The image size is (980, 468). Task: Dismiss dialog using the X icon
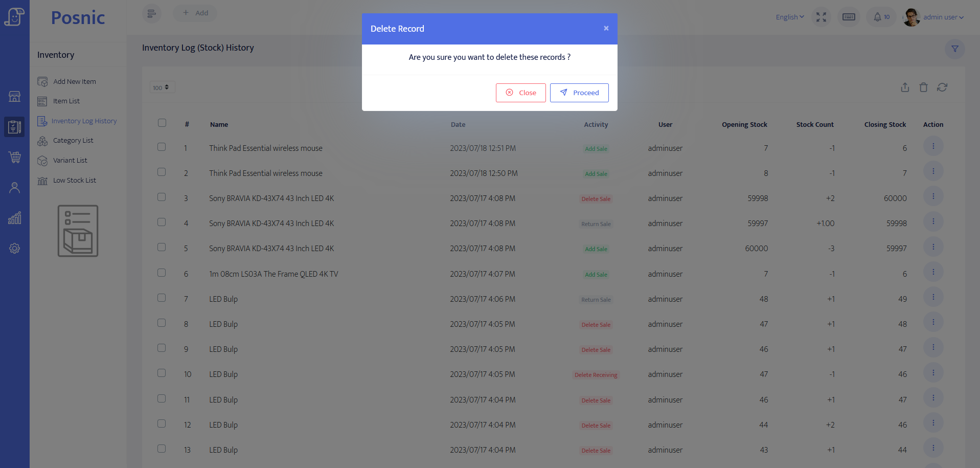pyautogui.click(x=606, y=29)
